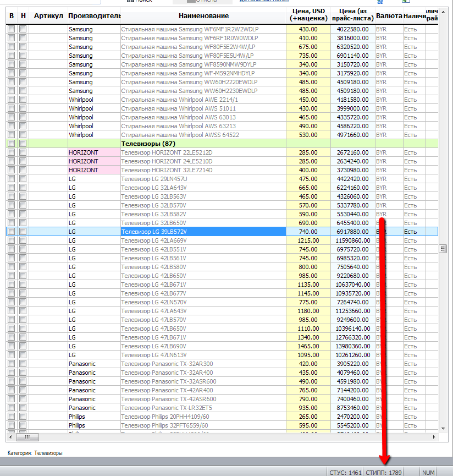The height and width of the screenshot is (476, 453).
Task: Sort by Цена (из прайс-листа) column header
Action: (352, 15)
